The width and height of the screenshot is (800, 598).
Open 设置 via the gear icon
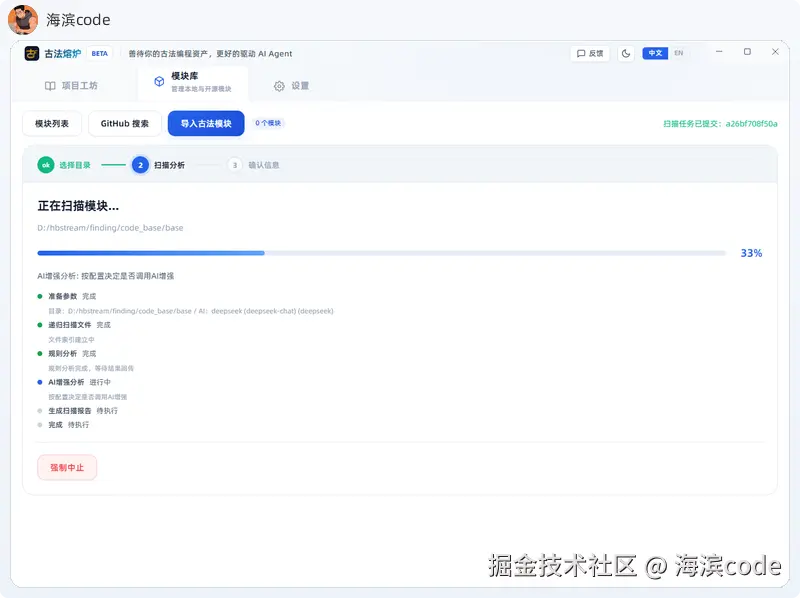280,87
